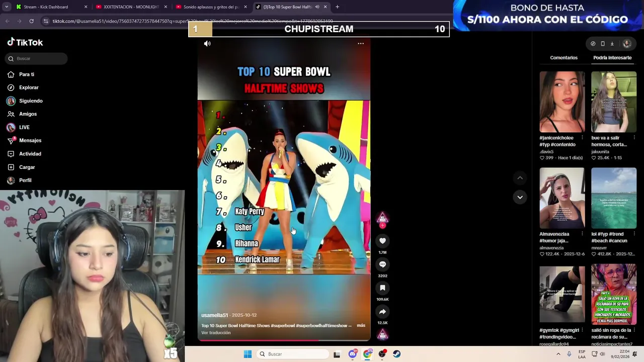Open the #janicenicholee recommended video thumbnail

point(562,102)
